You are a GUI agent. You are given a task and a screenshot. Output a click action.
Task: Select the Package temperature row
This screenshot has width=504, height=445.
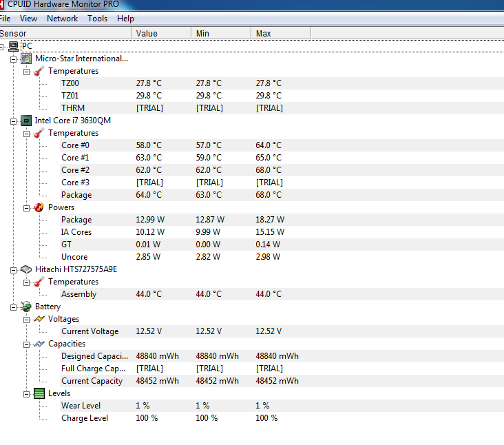[282, 195]
